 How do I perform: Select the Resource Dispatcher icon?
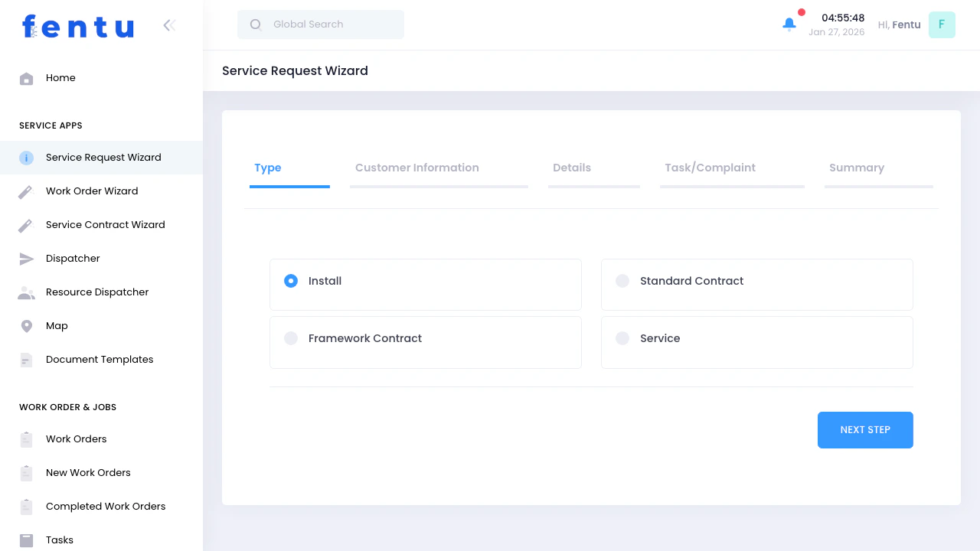coord(26,292)
